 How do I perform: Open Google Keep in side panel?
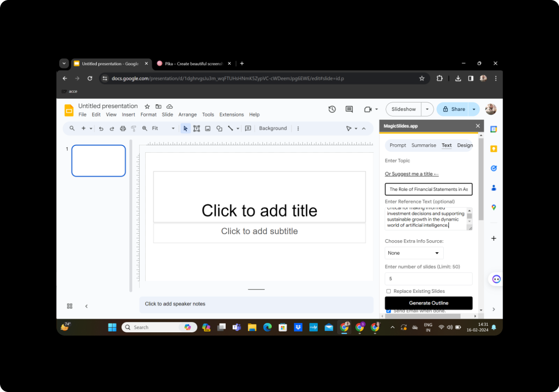494,149
